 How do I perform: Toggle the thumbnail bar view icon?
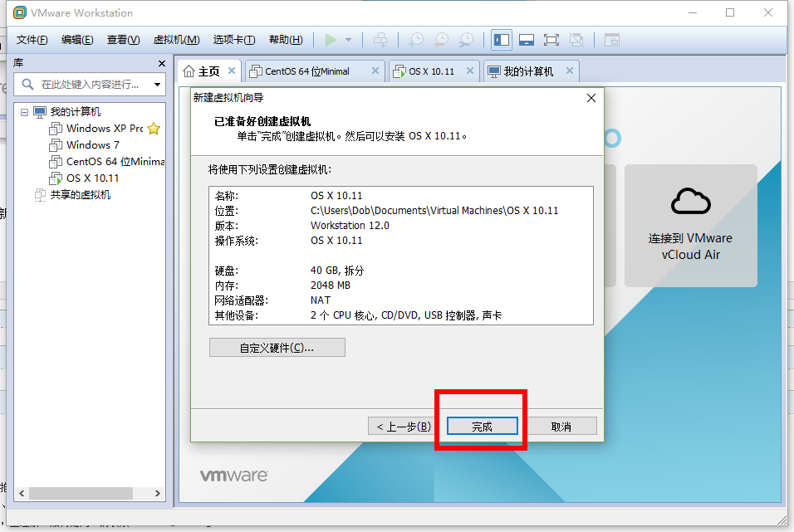click(x=527, y=40)
